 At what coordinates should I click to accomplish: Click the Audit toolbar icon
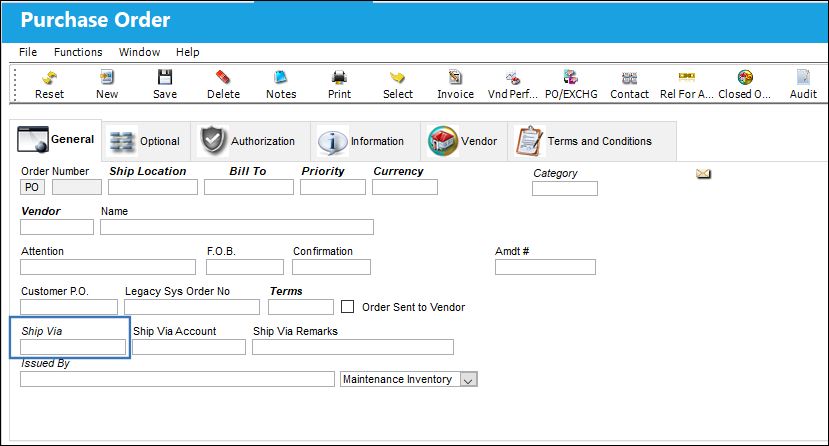(803, 85)
